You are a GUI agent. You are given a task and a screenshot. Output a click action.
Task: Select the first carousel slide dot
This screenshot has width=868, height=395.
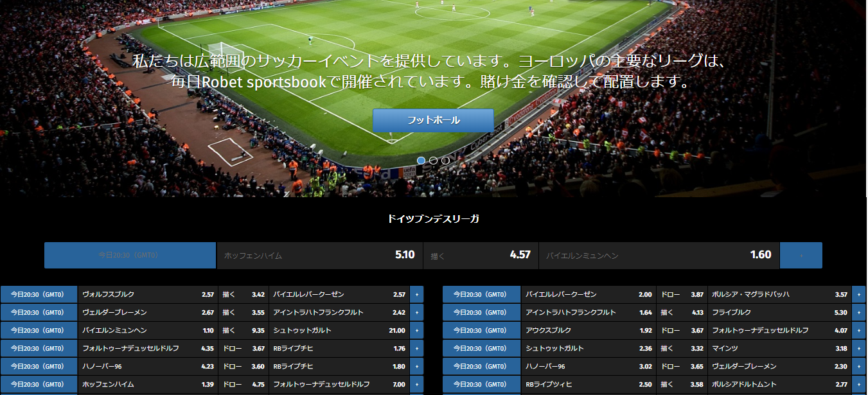(x=421, y=160)
